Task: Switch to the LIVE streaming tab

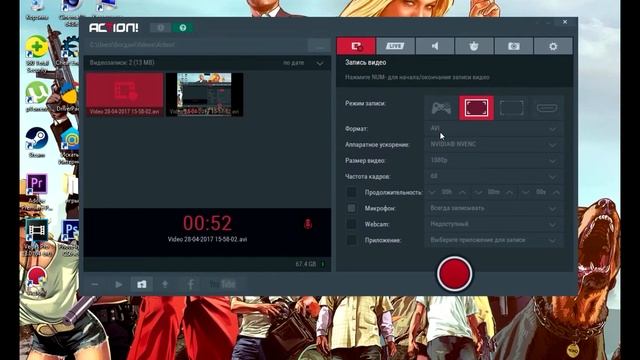Action: (x=395, y=46)
